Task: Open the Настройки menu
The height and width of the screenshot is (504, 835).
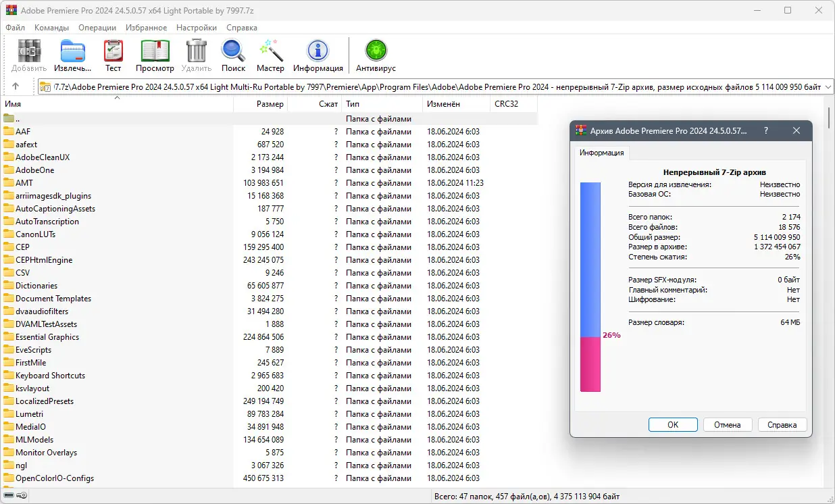Action: tap(196, 28)
